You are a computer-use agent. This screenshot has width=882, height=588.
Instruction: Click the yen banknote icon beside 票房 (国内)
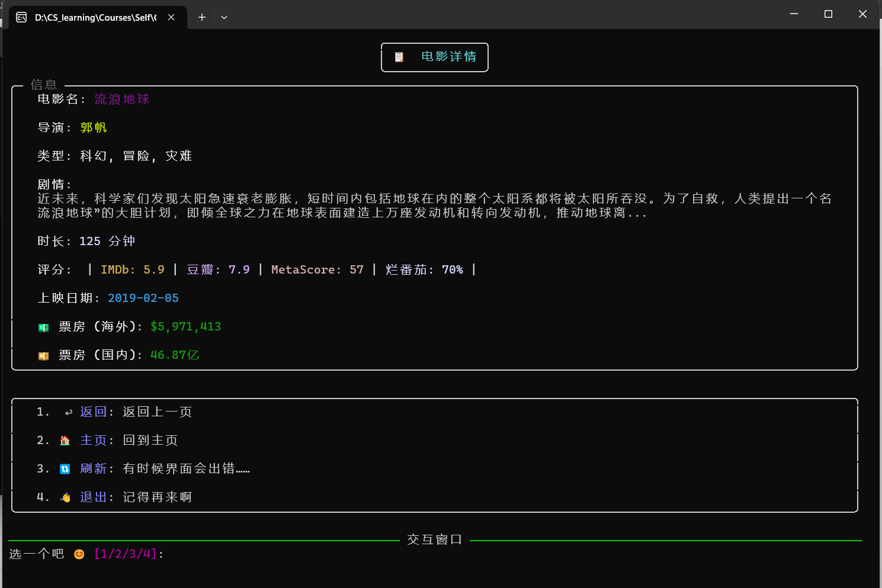tap(44, 356)
